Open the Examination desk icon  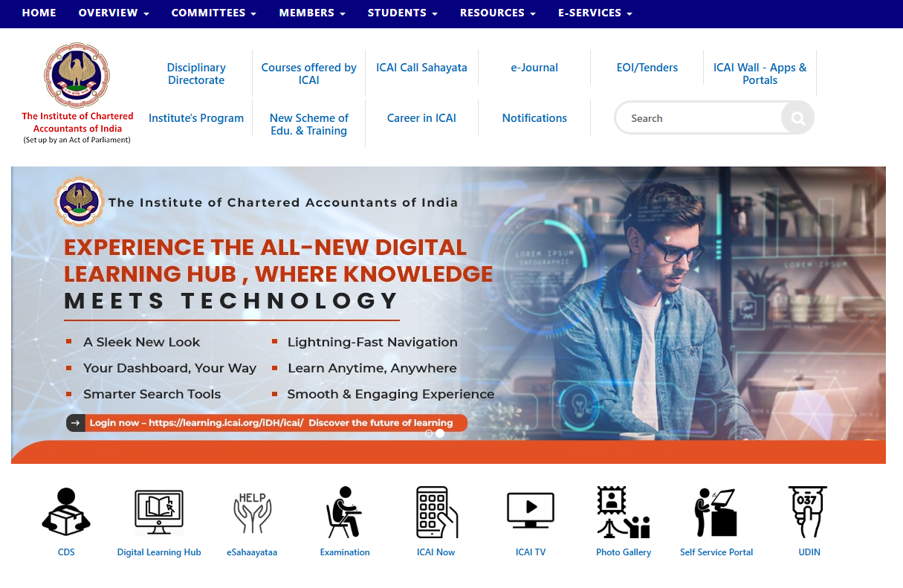344,512
